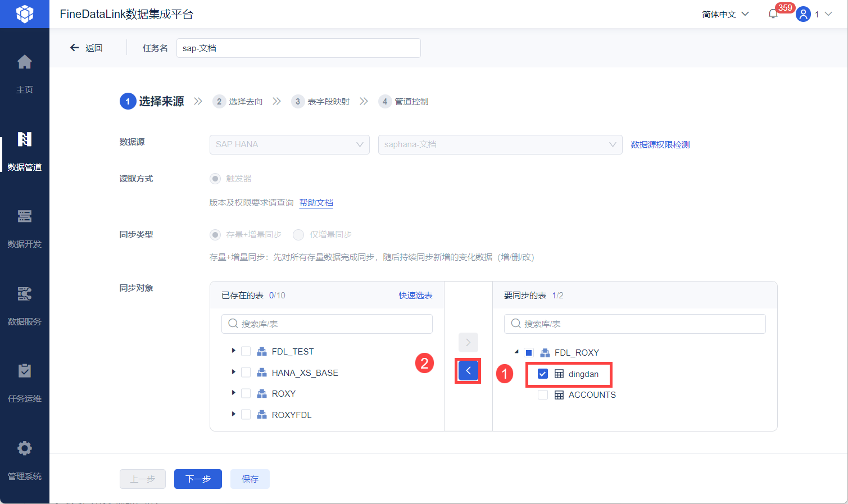Check the FDL_TEST checkbox

click(246, 351)
